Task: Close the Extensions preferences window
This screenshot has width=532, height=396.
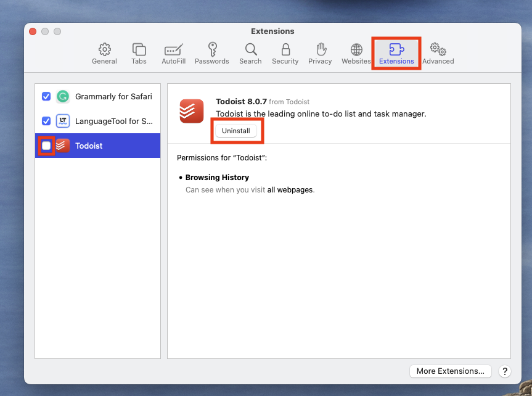Action: tap(33, 31)
